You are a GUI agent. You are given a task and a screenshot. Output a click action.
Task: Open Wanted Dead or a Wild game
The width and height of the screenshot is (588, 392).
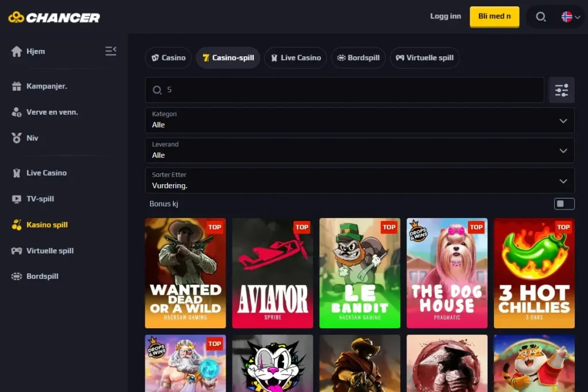click(x=185, y=273)
